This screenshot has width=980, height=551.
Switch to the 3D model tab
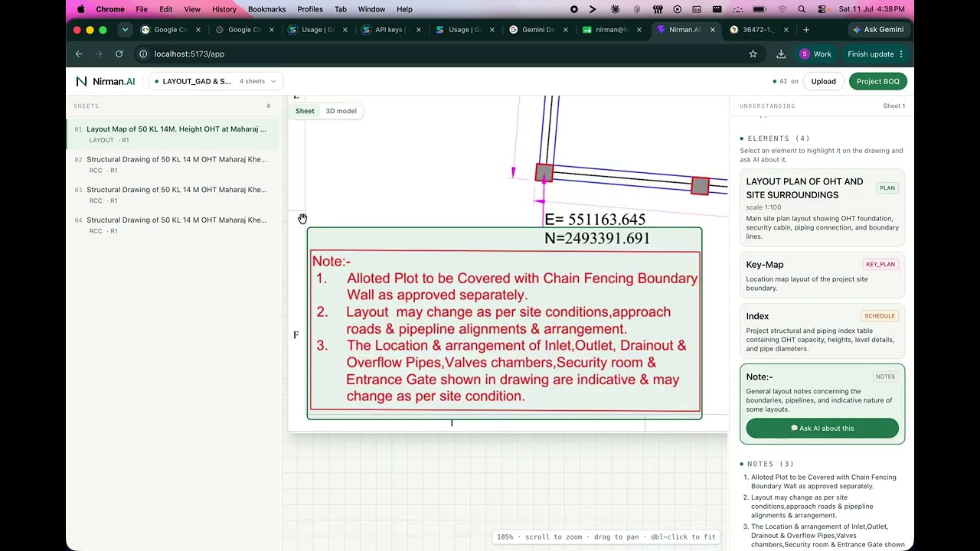pyautogui.click(x=341, y=111)
